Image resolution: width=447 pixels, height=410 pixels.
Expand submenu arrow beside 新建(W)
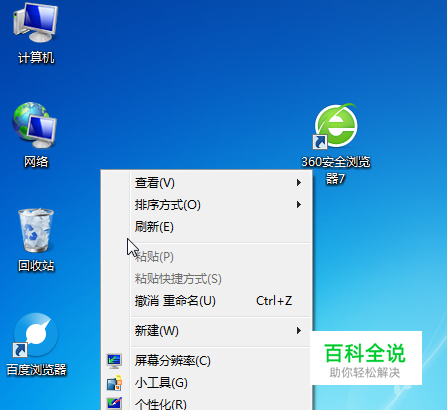coord(299,331)
